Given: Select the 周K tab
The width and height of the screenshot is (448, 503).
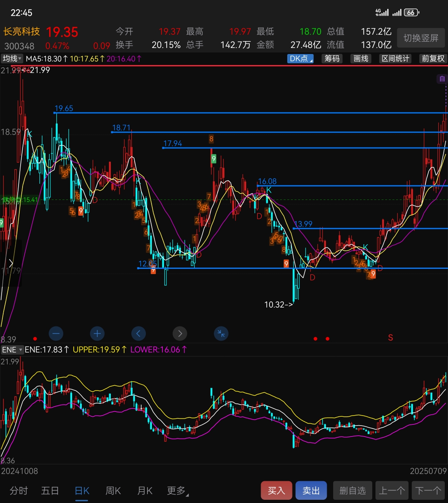Looking at the screenshot, I should pos(113,491).
